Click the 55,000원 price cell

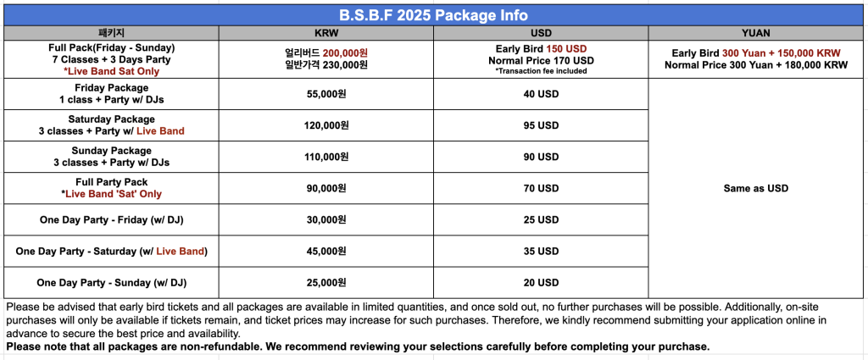pyautogui.click(x=325, y=94)
